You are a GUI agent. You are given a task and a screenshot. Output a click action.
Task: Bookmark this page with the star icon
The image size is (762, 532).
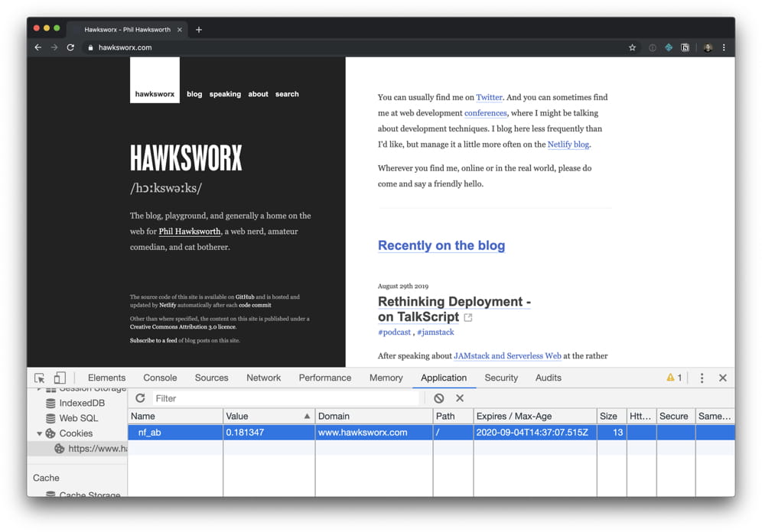632,47
